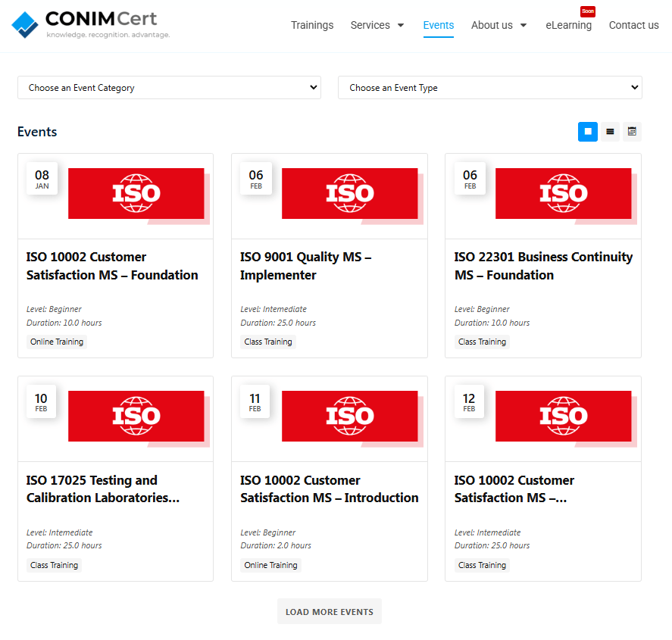This screenshot has height=640, width=672.
Task: Open eLearning menu item
Action: (568, 25)
